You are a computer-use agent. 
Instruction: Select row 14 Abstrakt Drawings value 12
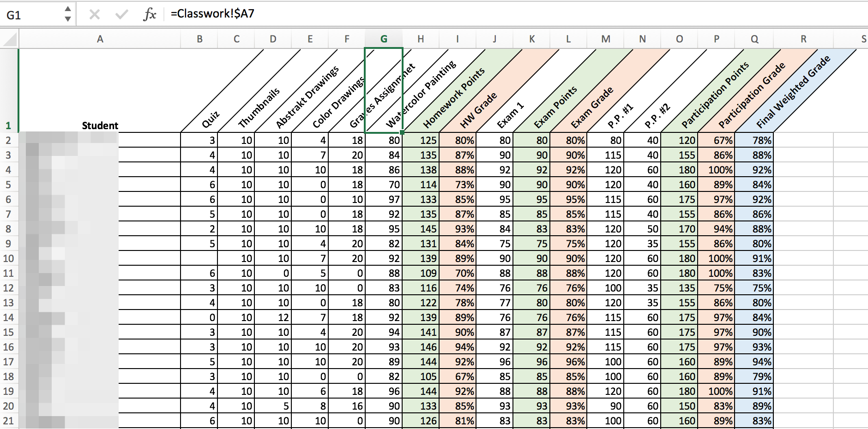(273, 317)
